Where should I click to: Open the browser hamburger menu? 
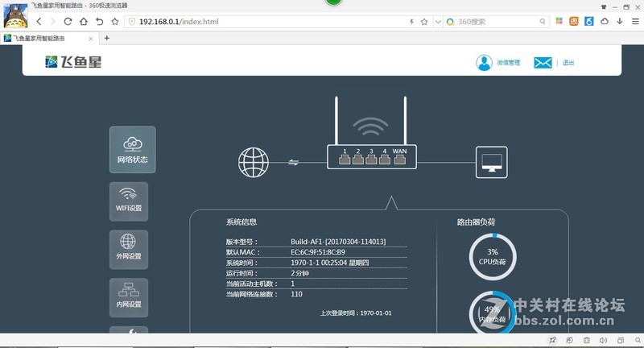click(x=635, y=22)
